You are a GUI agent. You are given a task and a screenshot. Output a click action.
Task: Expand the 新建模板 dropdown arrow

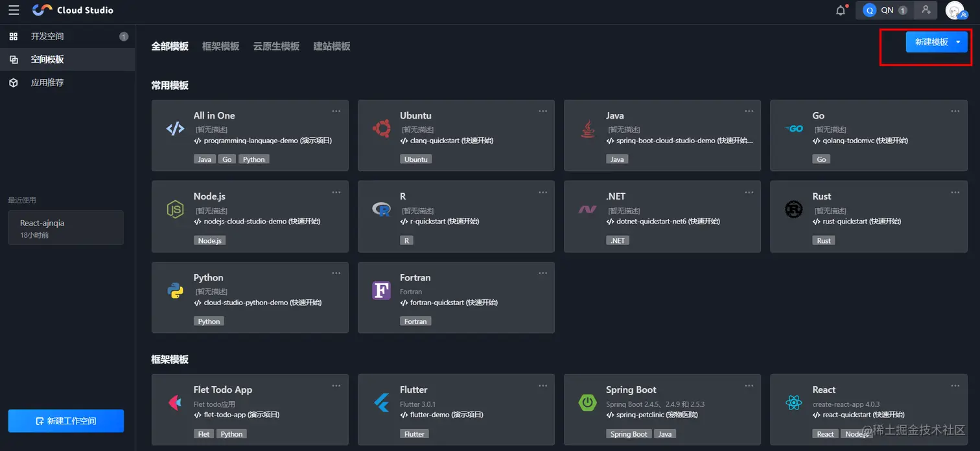click(x=958, y=42)
